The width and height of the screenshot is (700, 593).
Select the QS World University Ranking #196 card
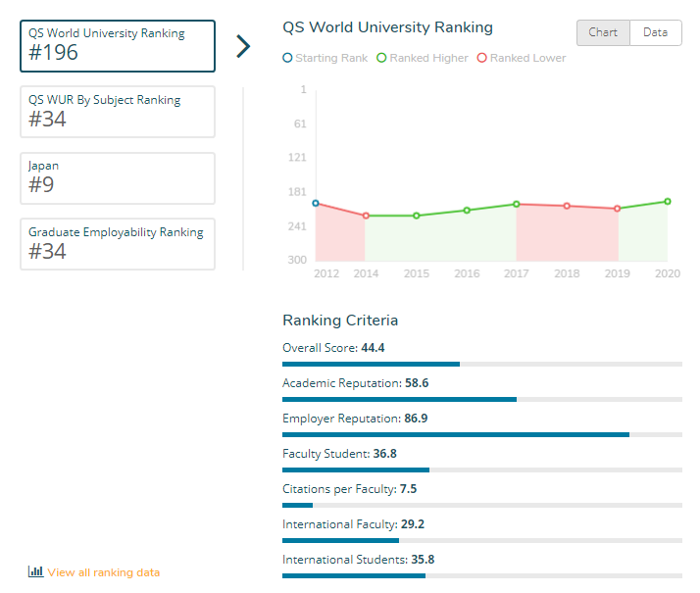tap(118, 46)
